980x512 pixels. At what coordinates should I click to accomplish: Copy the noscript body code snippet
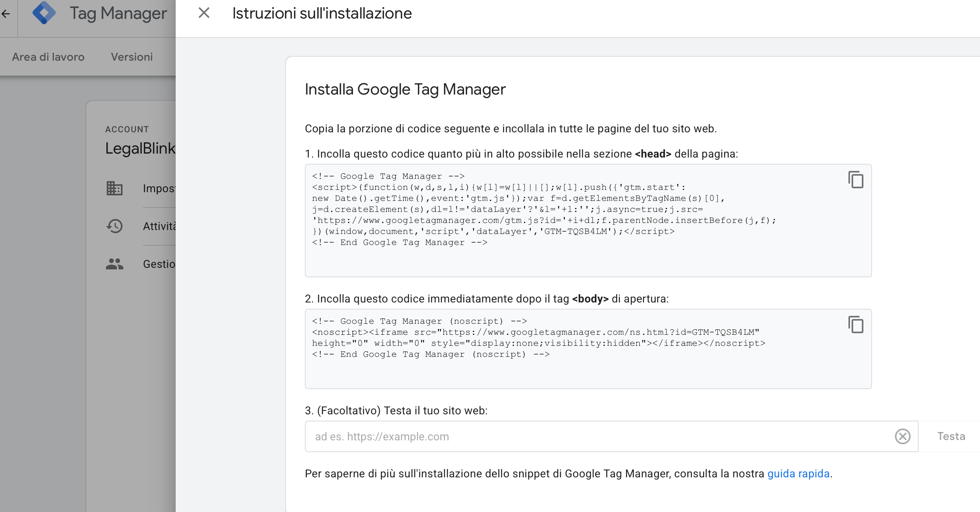pos(856,325)
